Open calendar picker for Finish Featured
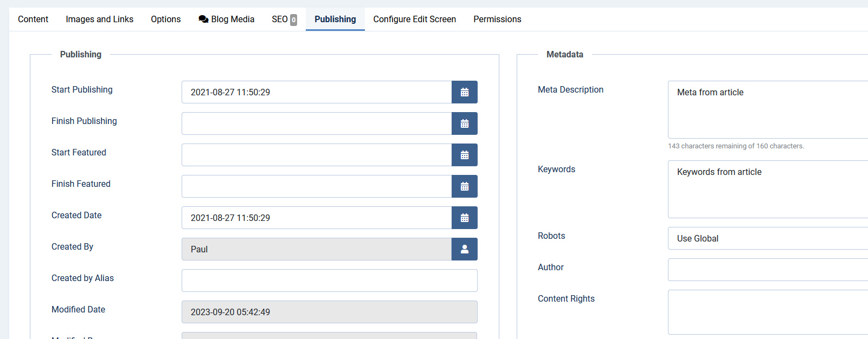The image size is (868, 339). (x=464, y=186)
